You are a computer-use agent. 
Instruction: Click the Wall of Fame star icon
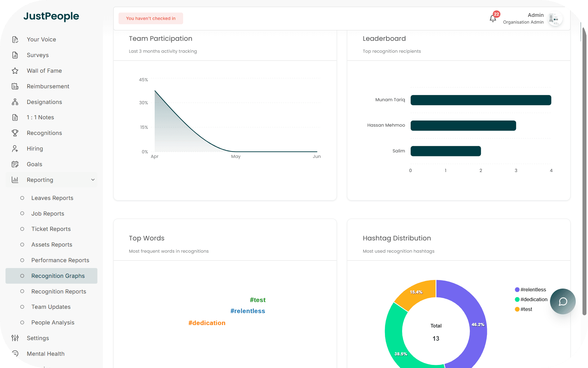coord(15,71)
